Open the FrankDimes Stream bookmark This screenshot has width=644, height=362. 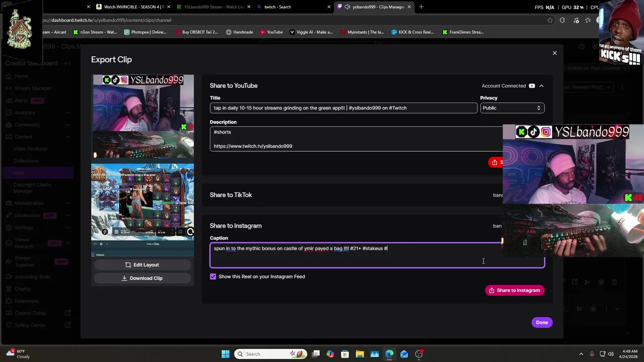(x=463, y=32)
